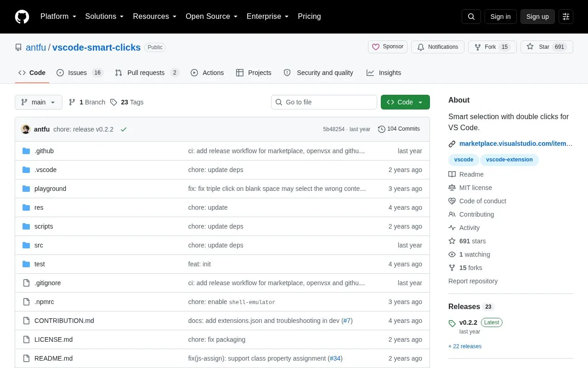
Task: Click the GitHub logo icon
Action: point(22,17)
